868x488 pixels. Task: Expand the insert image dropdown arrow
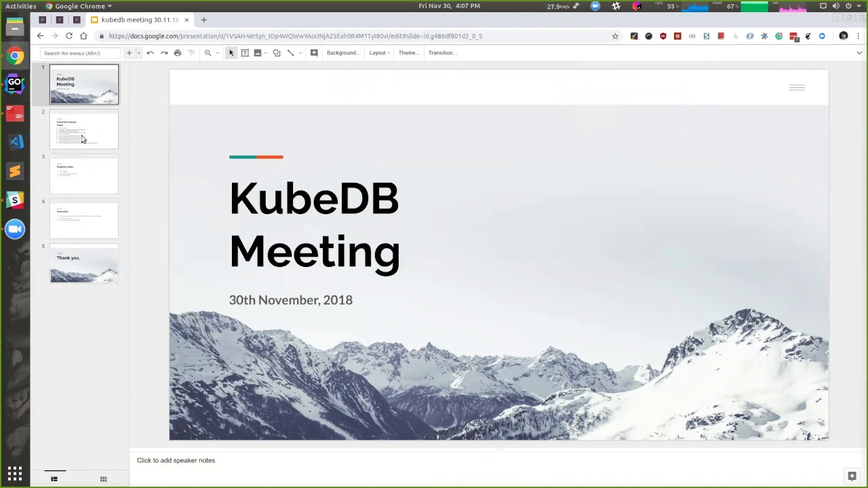pyautogui.click(x=266, y=53)
